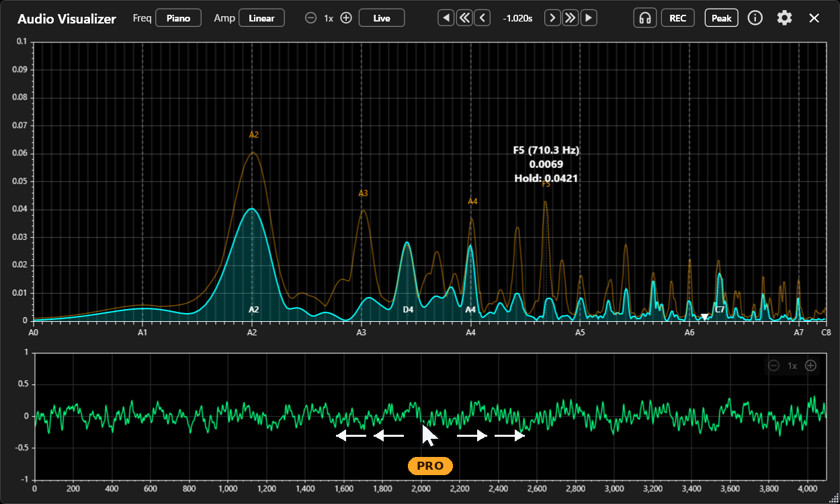Click the orange A4 peak label
The image size is (840, 504).
click(472, 202)
